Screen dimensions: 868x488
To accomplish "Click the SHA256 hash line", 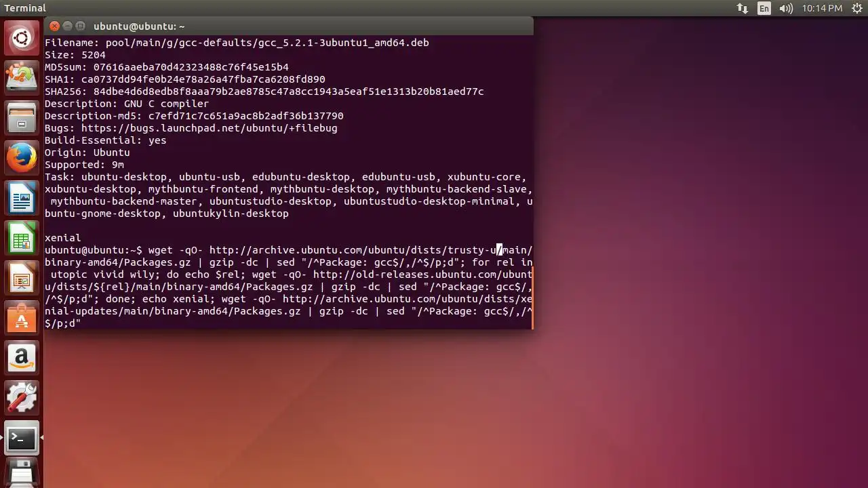I will click(264, 91).
